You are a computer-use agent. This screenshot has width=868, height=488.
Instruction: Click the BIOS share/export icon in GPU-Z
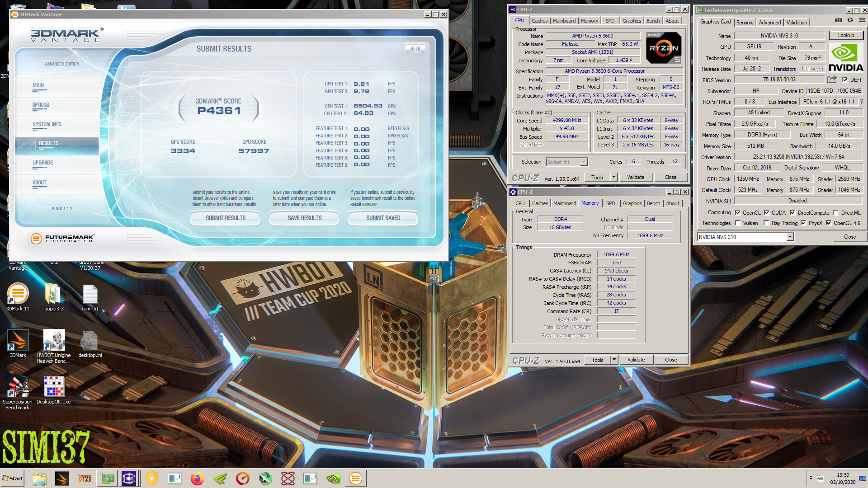pyautogui.click(x=832, y=80)
